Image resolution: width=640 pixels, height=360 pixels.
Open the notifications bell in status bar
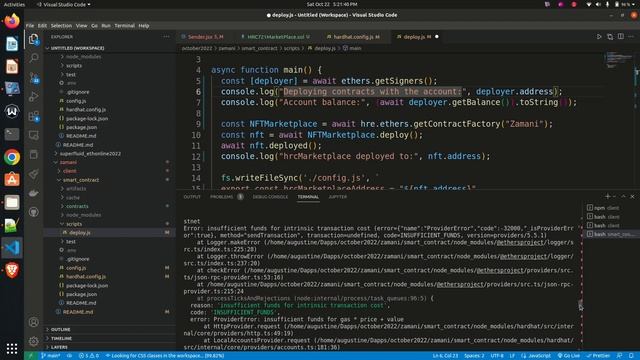coord(631,356)
